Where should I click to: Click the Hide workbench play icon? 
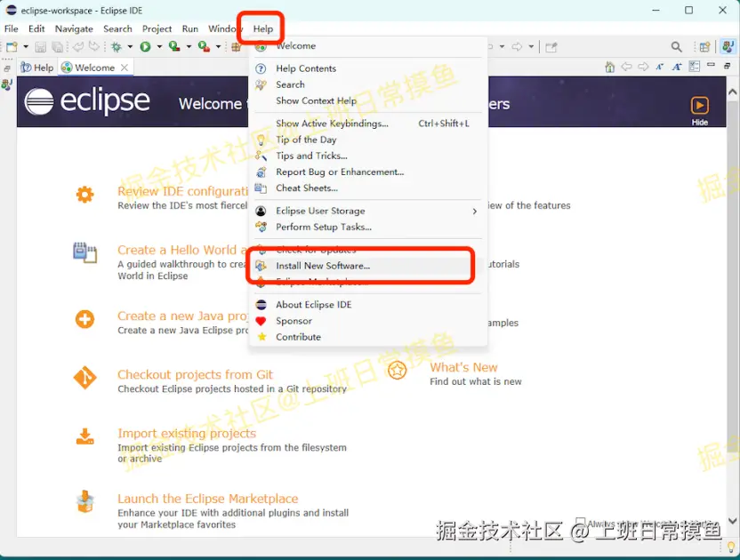point(699,105)
